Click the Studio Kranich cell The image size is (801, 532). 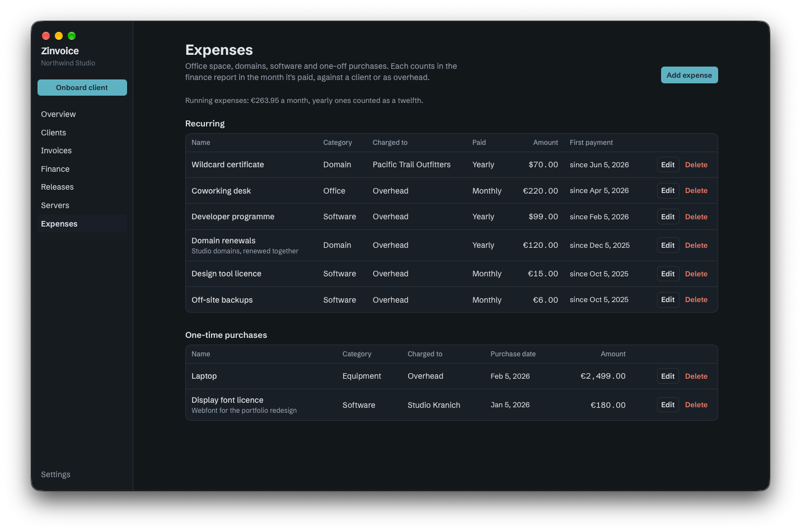tap(434, 405)
